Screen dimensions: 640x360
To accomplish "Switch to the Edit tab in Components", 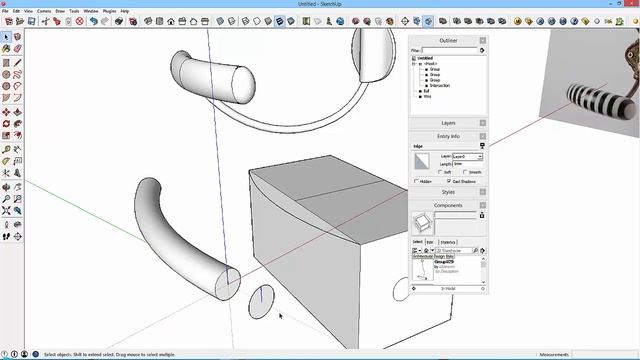I will click(x=430, y=242).
